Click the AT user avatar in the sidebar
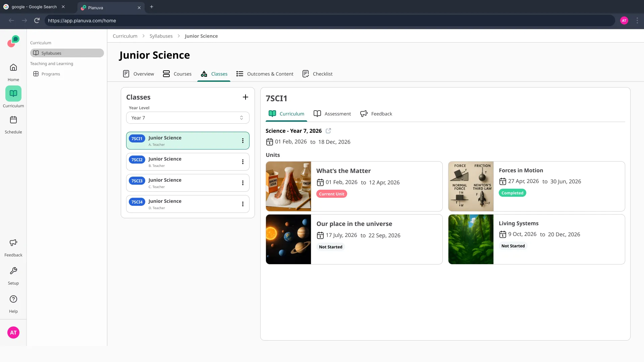 (13, 333)
